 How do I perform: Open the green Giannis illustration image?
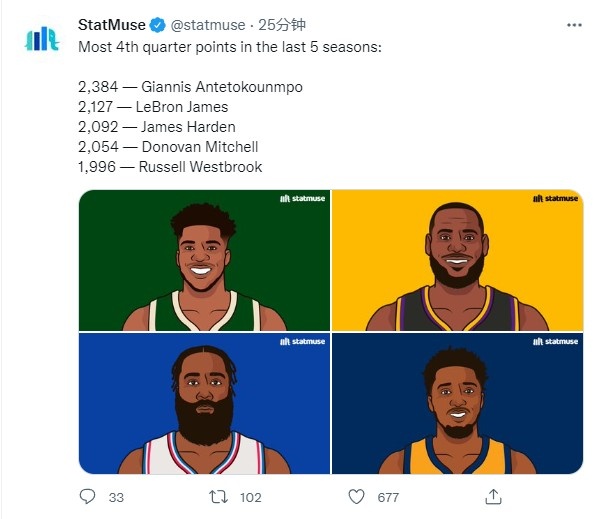204,260
